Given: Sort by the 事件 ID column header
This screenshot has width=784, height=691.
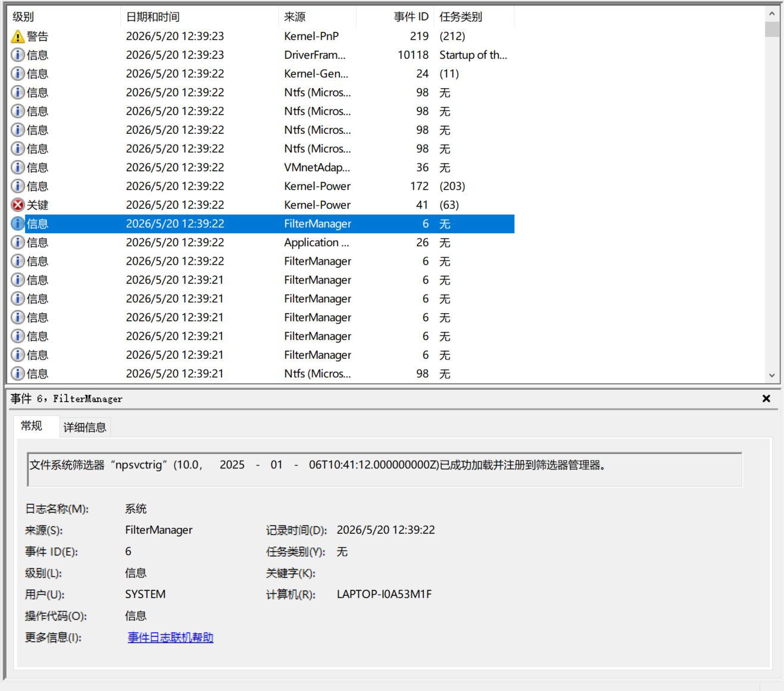Looking at the screenshot, I should click(395, 17).
